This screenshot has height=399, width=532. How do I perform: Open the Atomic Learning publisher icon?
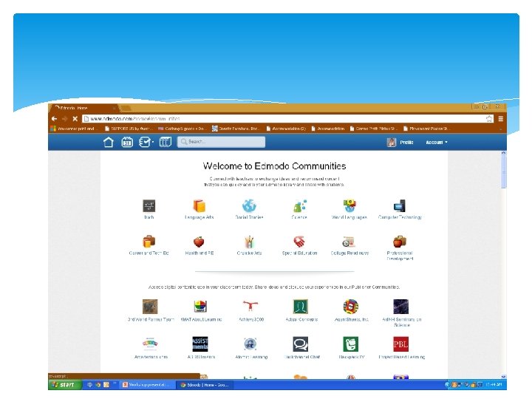250,344
